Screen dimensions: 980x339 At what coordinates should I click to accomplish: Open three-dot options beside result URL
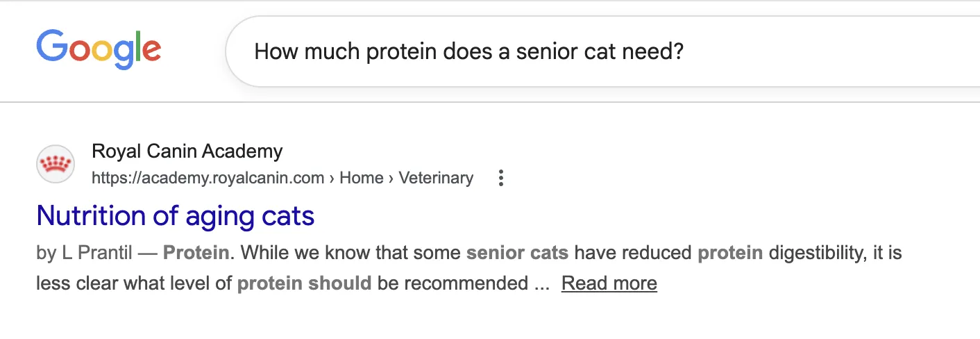coord(500,179)
